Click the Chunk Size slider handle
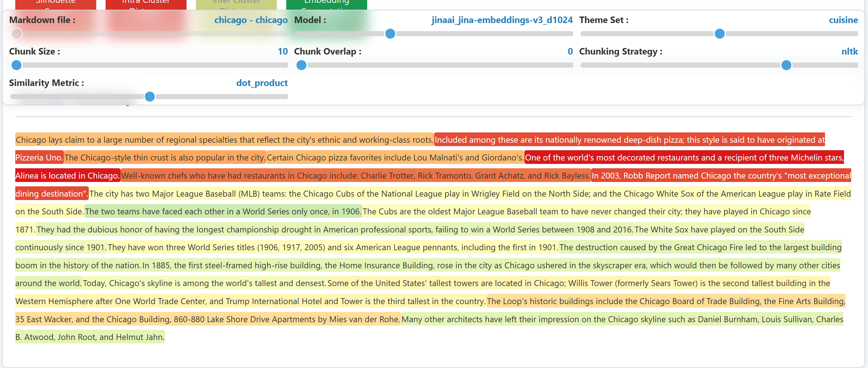868x368 pixels. click(x=16, y=65)
